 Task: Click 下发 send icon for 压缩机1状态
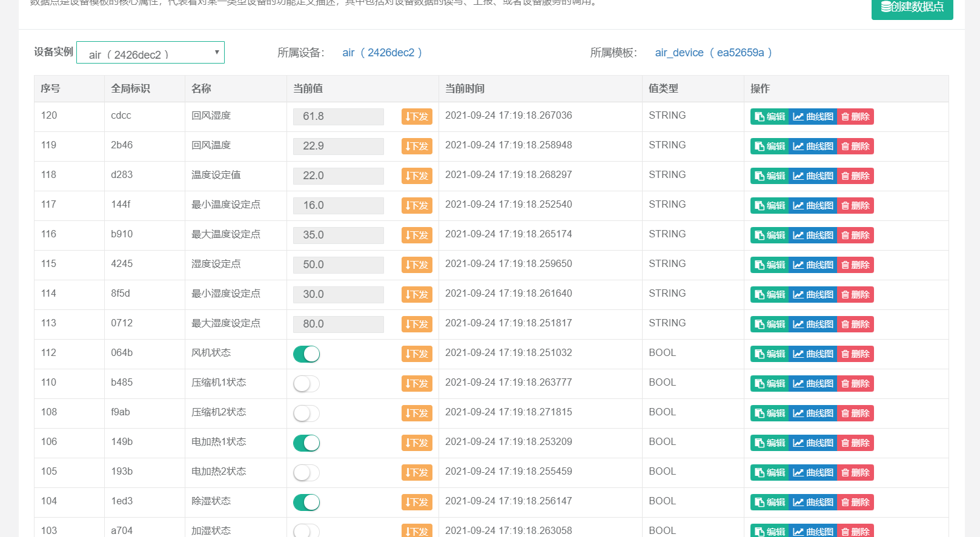[417, 384]
